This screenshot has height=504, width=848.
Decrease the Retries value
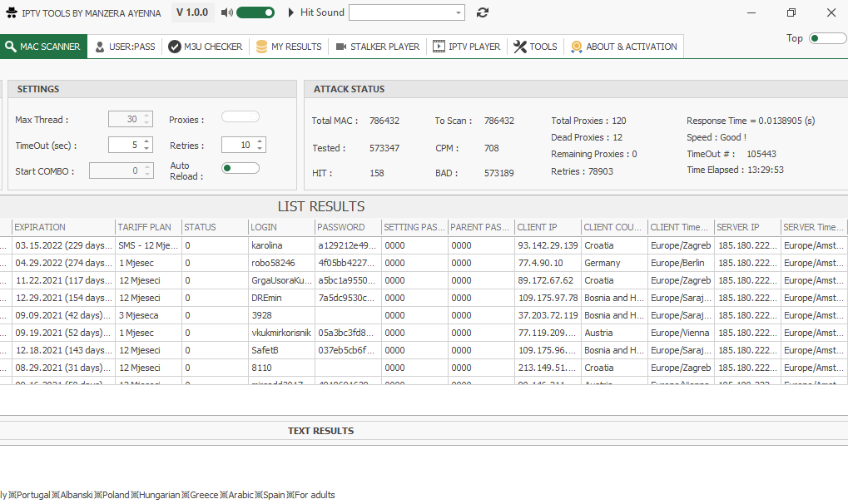coord(260,148)
